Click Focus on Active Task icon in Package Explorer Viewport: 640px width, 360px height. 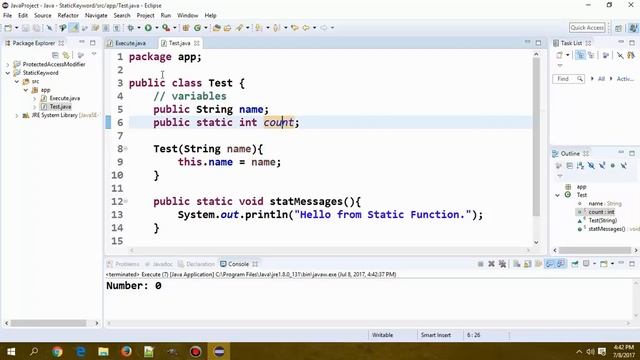coord(81,55)
